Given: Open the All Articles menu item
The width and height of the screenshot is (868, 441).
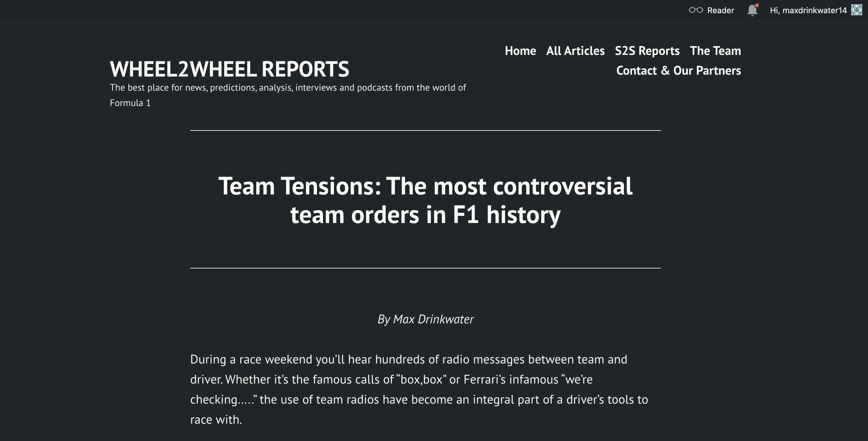Looking at the screenshot, I should point(575,51).
